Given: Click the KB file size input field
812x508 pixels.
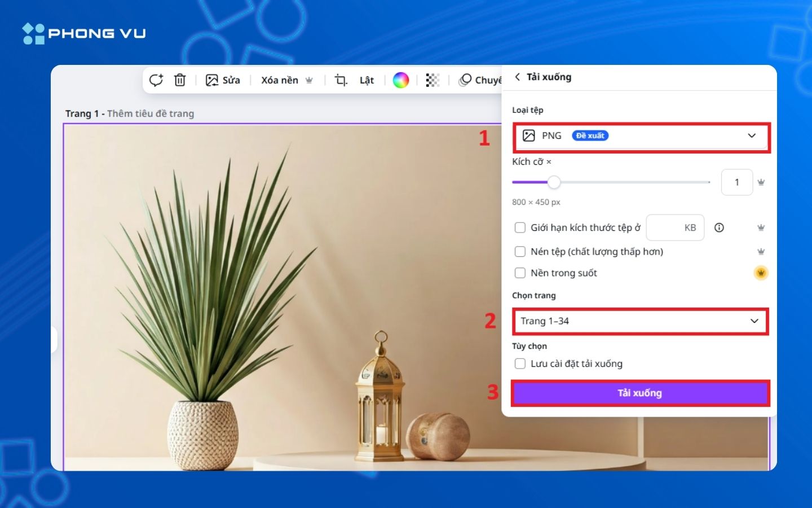Looking at the screenshot, I should coord(675,227).
